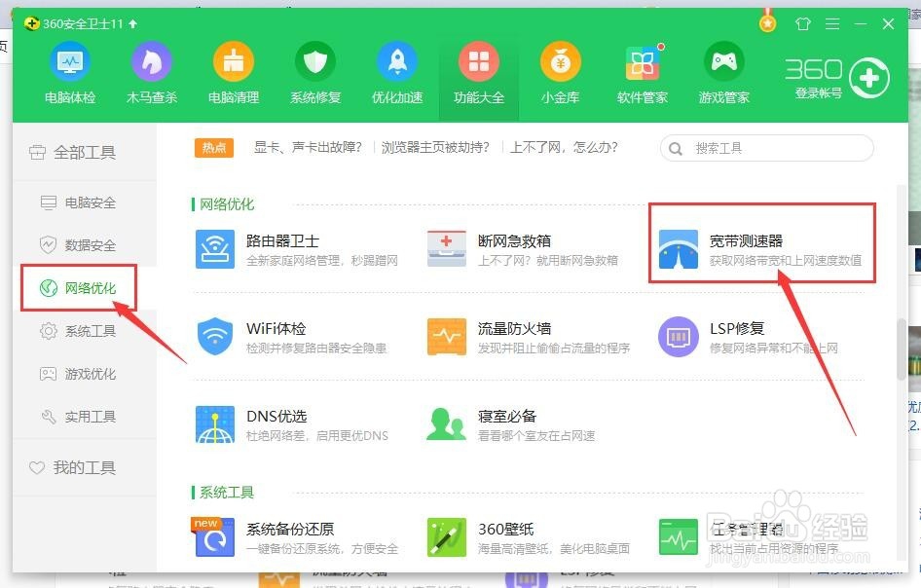Open 系统备份还原 icon with new badge
Viewport: 921px width, 588px height.
213,537
